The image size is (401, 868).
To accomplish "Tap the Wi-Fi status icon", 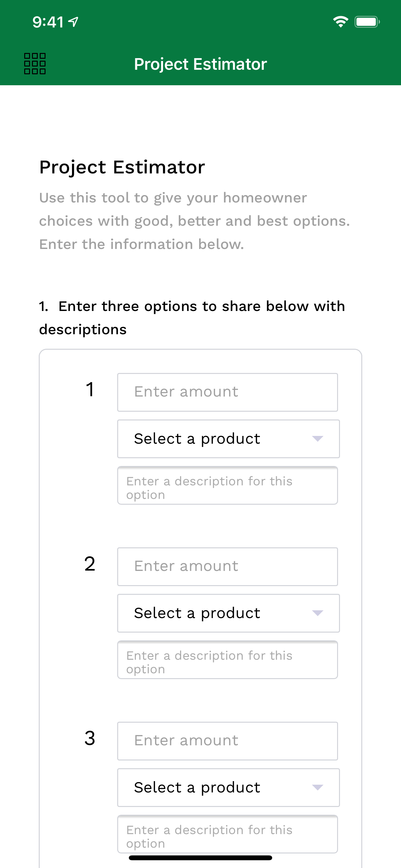I will click(340, 22).
